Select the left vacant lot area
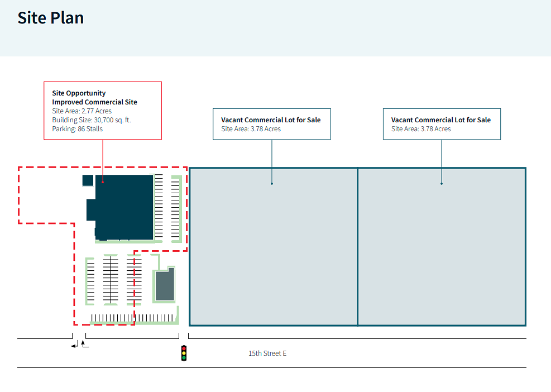 tap(274, 247)
